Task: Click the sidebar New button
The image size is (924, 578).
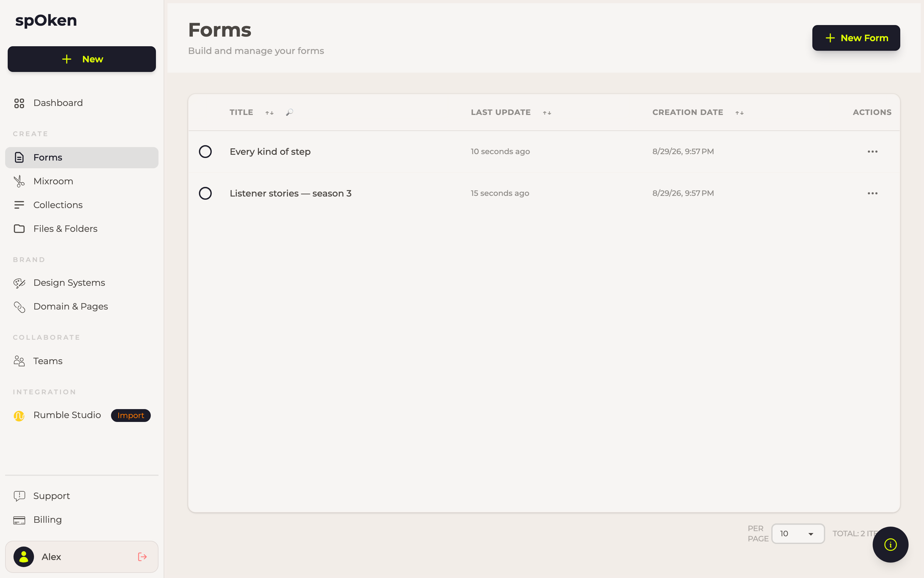Action: [x=82, y=59]
